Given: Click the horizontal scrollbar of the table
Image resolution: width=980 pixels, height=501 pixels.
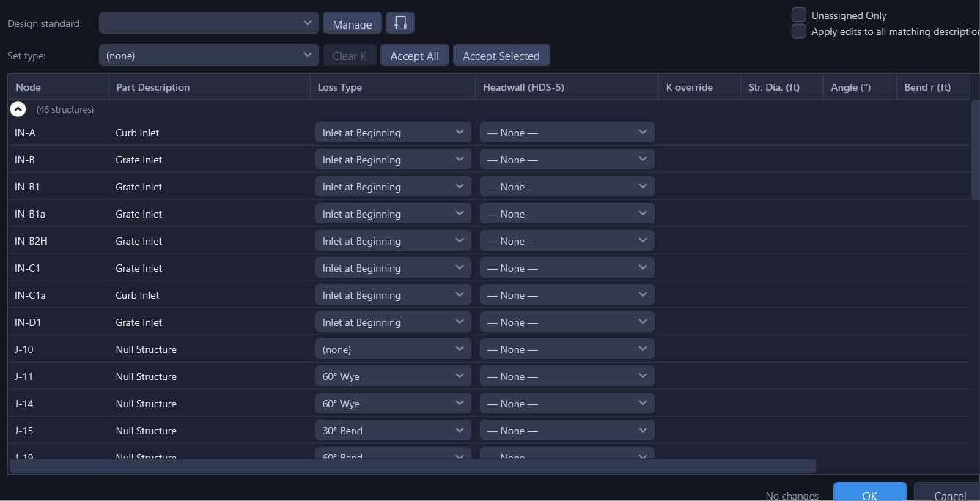Looking at the screenshot, I should tap(413, 466).
